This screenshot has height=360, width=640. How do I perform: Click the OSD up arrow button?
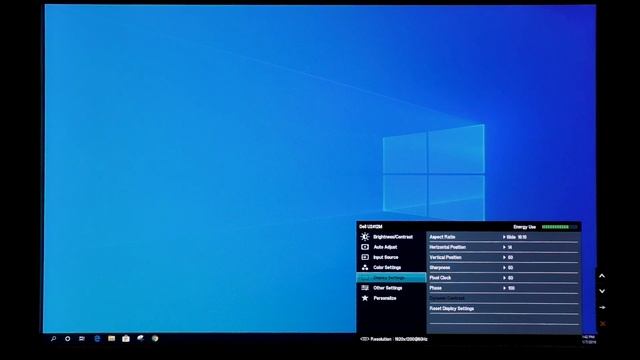(602, 276)
